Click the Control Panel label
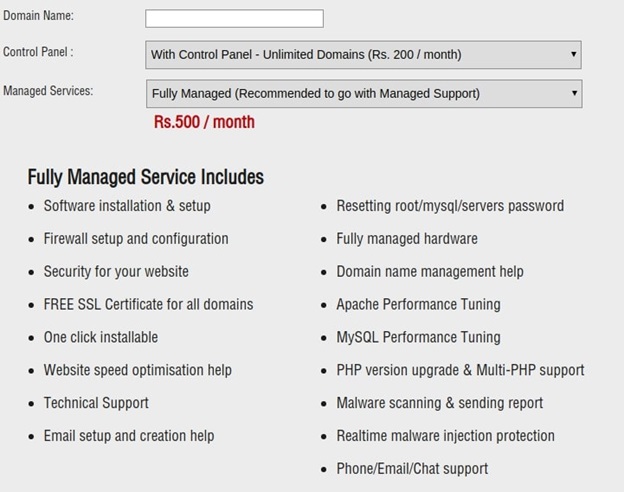The height and width of the screenshot is (492, 624). coord(38,52)
